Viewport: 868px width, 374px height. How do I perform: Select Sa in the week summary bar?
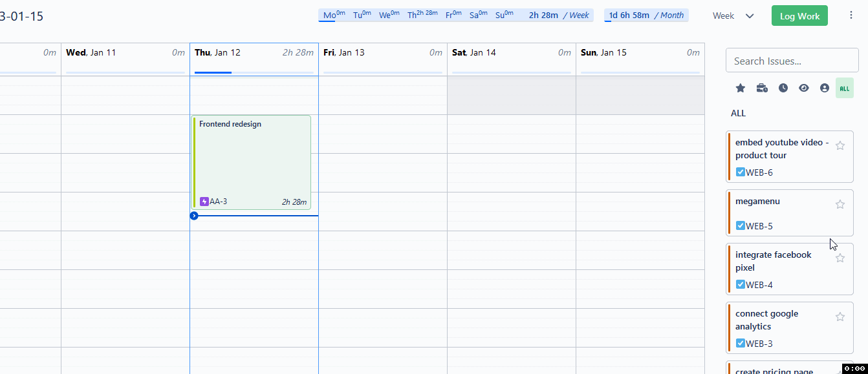(x=479, y=15)
